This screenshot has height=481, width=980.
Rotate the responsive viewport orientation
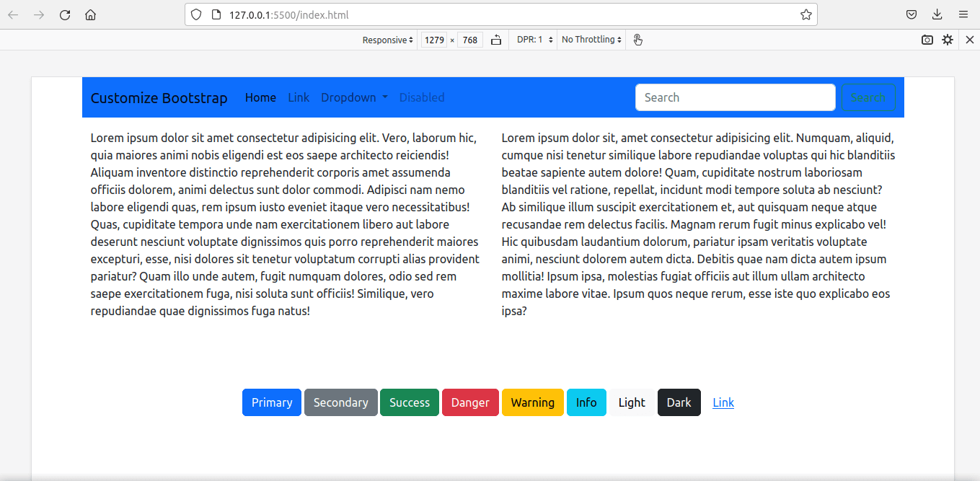click(495, 40)
